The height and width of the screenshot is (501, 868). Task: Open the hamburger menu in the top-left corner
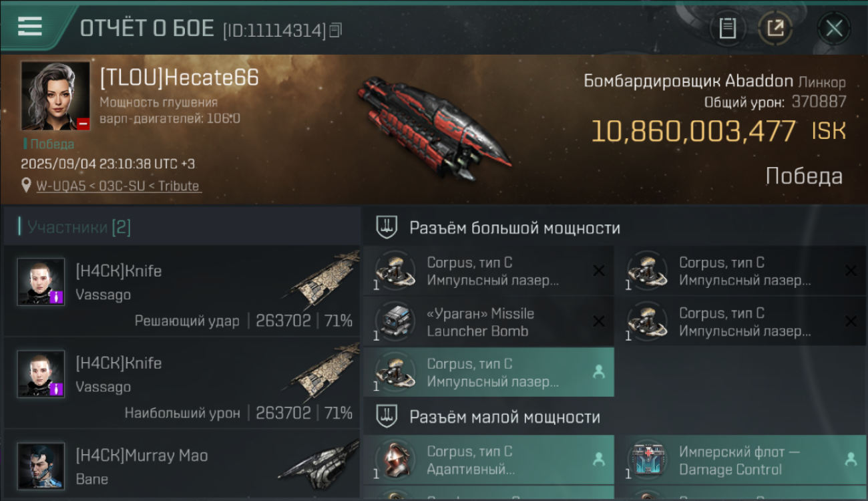click(x=30, y=26)
